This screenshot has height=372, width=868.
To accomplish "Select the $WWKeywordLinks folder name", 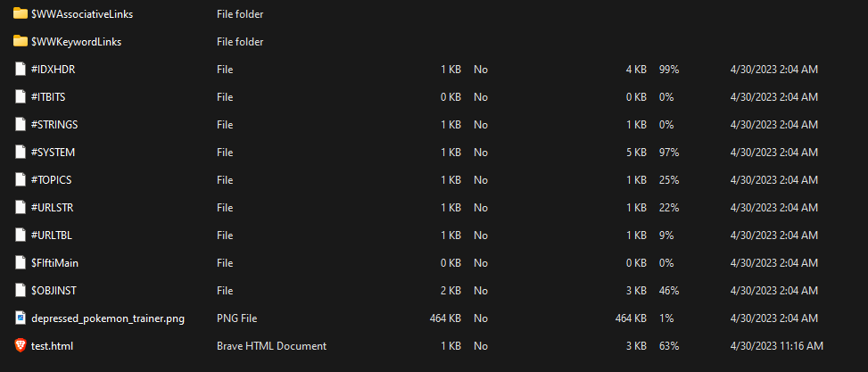I will pos(76,41).
